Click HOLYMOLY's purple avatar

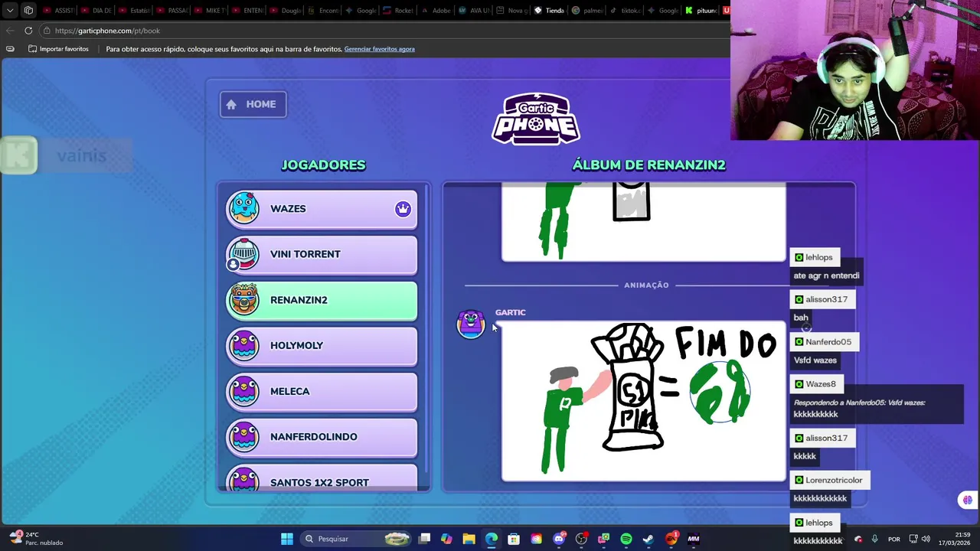click(244, 345)
